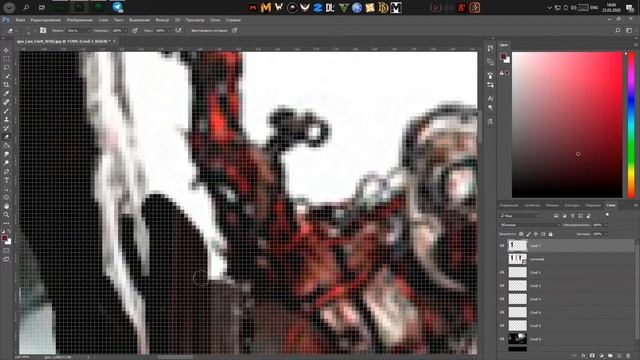Open the Изображение menu

click(x=80, y=20)
